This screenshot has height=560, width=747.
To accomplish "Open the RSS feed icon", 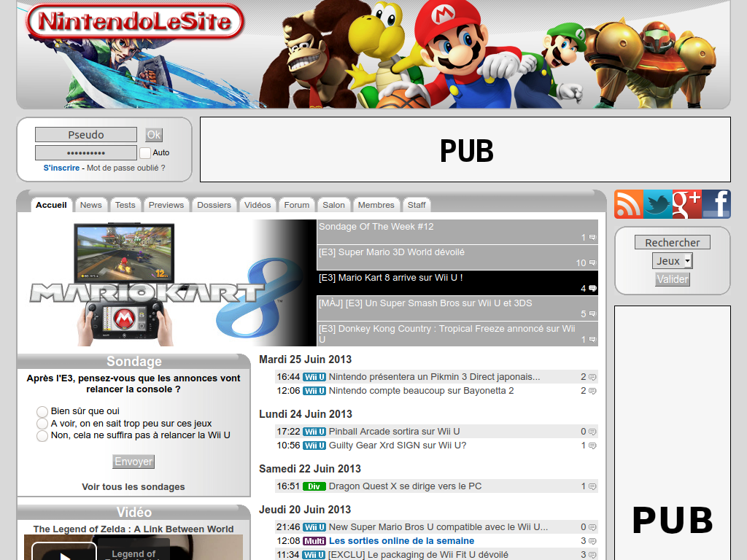I will 628,204.
